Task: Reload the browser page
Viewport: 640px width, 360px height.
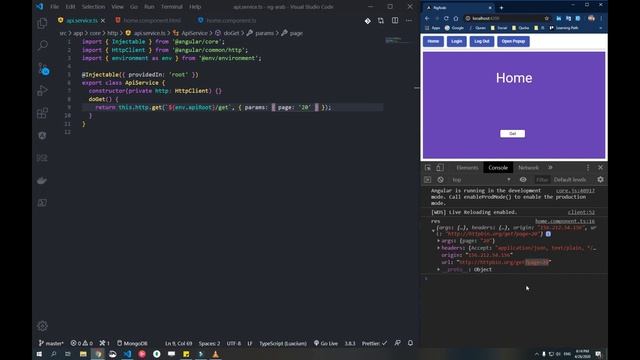Action: (446, 18)
